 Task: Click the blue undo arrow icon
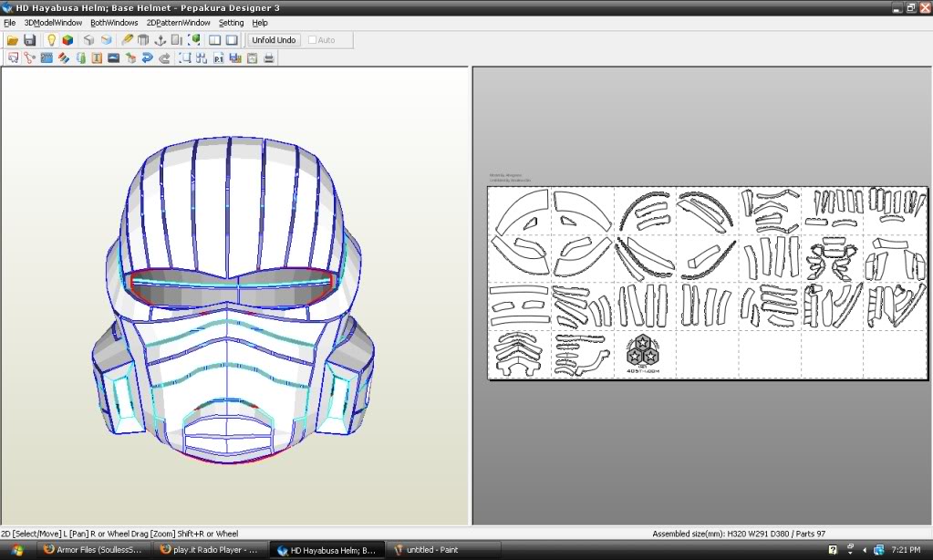[147, 57]
